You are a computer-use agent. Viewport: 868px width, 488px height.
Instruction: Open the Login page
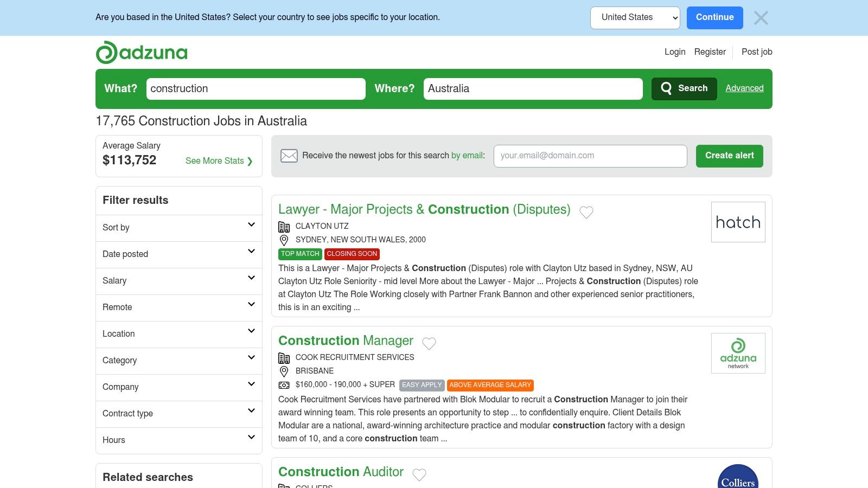(x=675, y=52)
